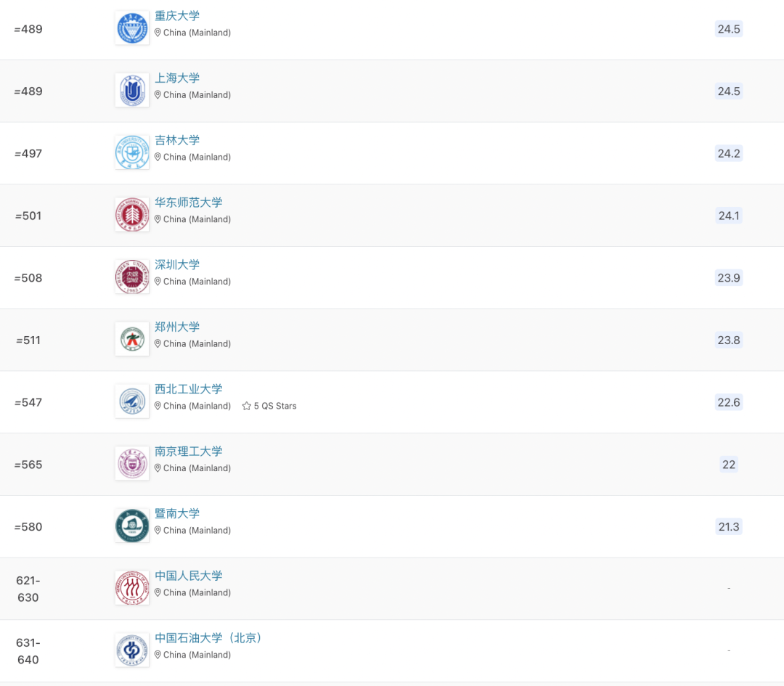Click the 郑州大学 university logo
This screenshot has width=784, height=686.
pos(132,340)
